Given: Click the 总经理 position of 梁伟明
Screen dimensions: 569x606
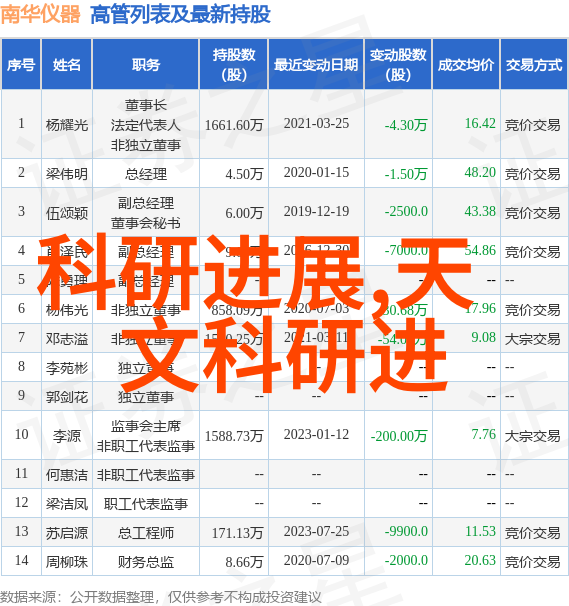Looking at the screenshot, I should (146, 174).
